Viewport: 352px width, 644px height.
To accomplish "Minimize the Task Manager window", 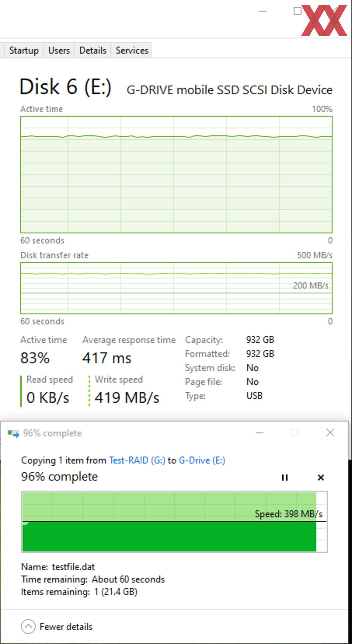I will point(262,11).
